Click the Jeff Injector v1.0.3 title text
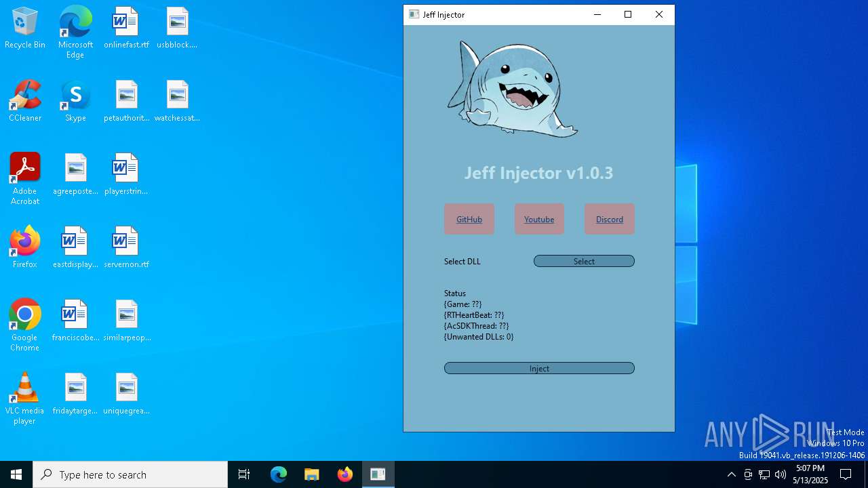The height and width of the screenshot is (488, 868). click(x=538, y=173)
